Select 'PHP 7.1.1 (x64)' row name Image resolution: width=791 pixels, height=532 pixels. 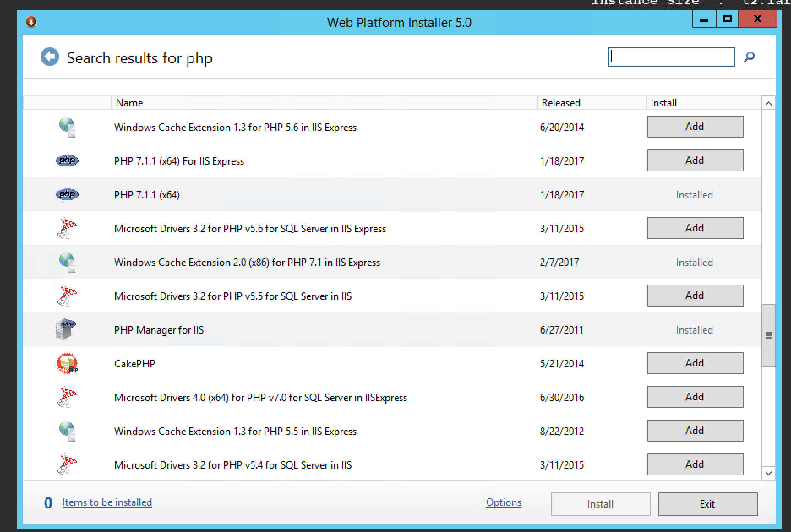(x=147, y=195)
